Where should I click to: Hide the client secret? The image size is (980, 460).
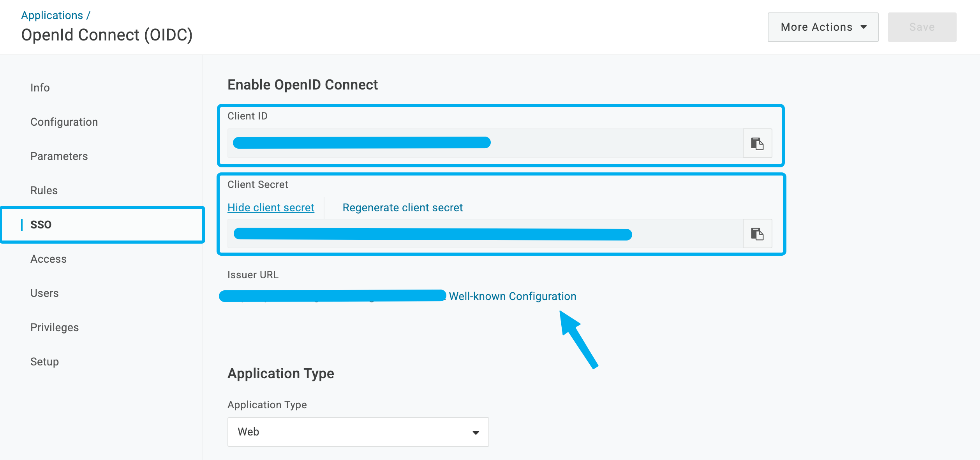tap(271, 207)
